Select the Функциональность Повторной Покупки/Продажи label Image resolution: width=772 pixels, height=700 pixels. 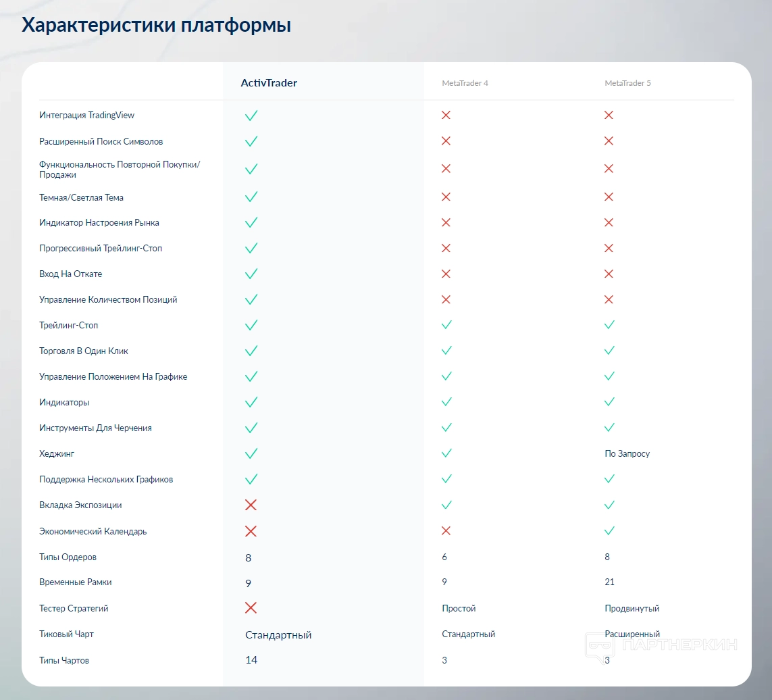[120, 169]
